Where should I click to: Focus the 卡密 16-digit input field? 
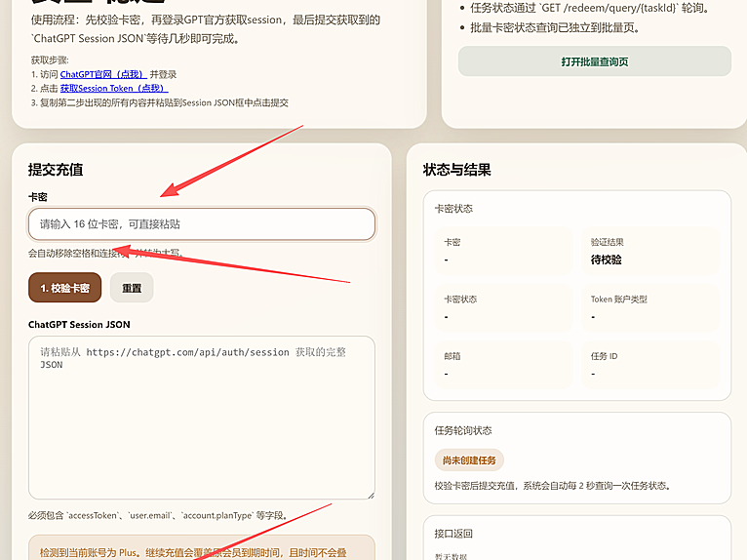coord(202,224)
